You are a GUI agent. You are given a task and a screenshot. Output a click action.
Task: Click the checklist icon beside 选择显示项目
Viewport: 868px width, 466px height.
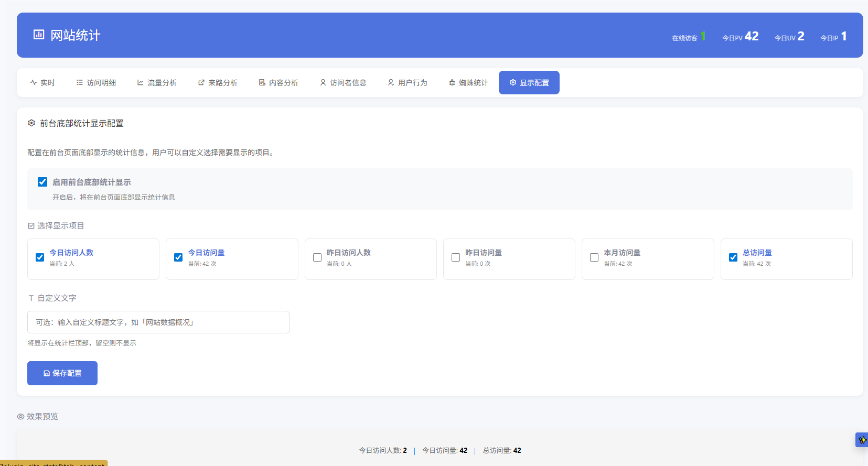point(31,226)
